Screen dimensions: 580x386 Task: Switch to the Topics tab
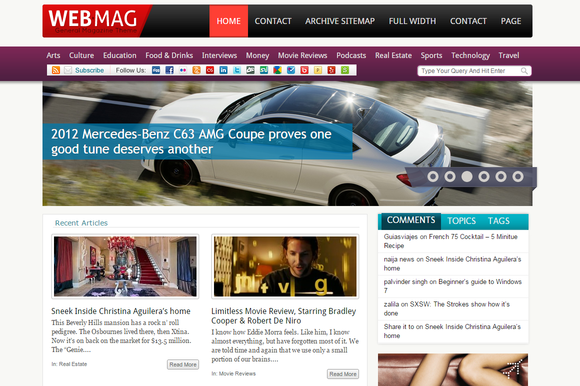tap(461, 221)
